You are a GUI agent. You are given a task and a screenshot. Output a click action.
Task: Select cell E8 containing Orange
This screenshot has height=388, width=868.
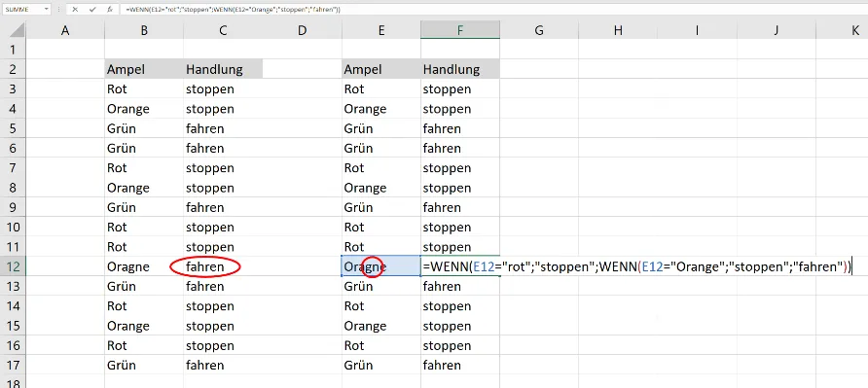[x=381, y=189]
